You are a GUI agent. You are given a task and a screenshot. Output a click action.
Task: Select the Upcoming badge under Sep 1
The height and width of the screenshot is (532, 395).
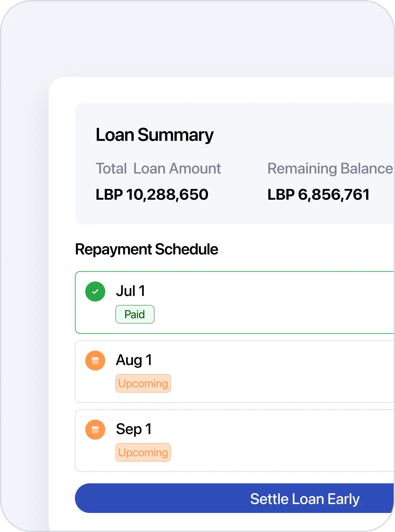tap(143, 453)
